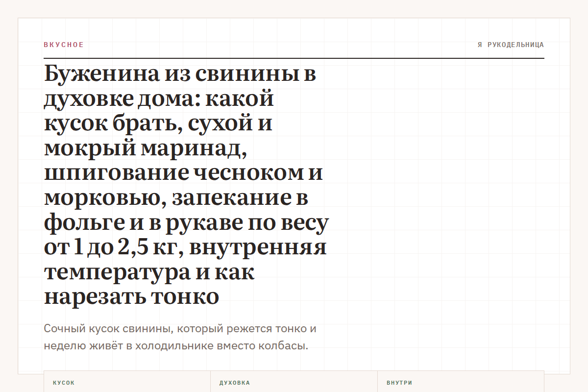The image size is (588, 392).
Task: Click the КУСОК column label
Action: pyautogui.click(x=64, y=383)
